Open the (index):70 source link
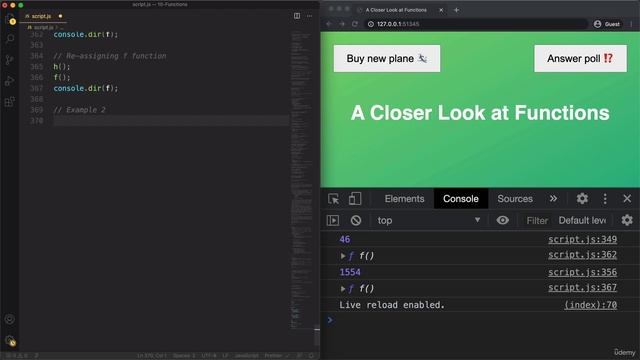This screenshot has width=640, height=360. (x=590, y=305)
